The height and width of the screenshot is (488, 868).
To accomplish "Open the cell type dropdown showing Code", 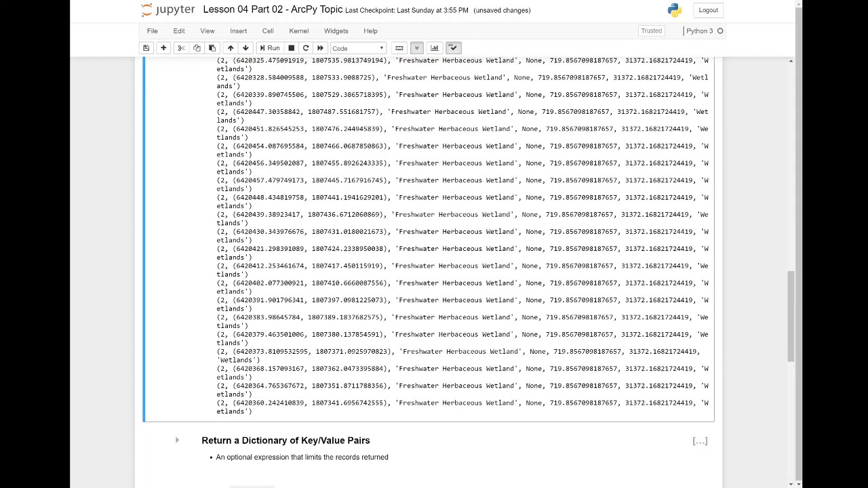I will [357, 48].
